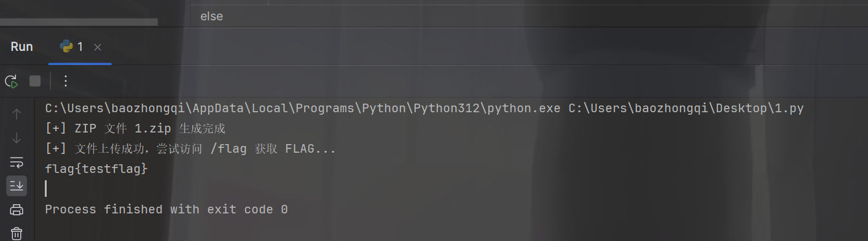The height and width of the screenshot is (241, 868).
Task: Toggle scroll to end of output
Action: coord(17,185)
